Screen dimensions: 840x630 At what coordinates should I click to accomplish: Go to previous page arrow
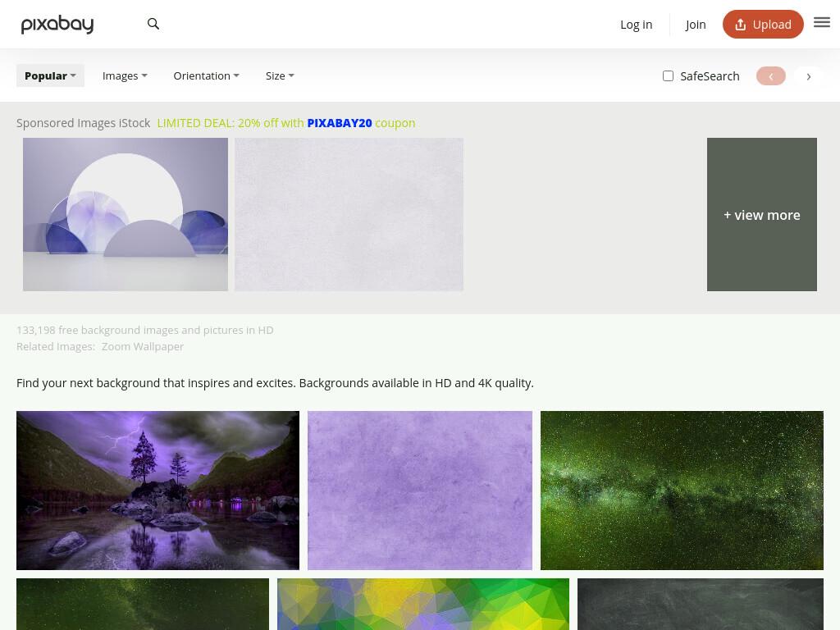tap(771, 76)
